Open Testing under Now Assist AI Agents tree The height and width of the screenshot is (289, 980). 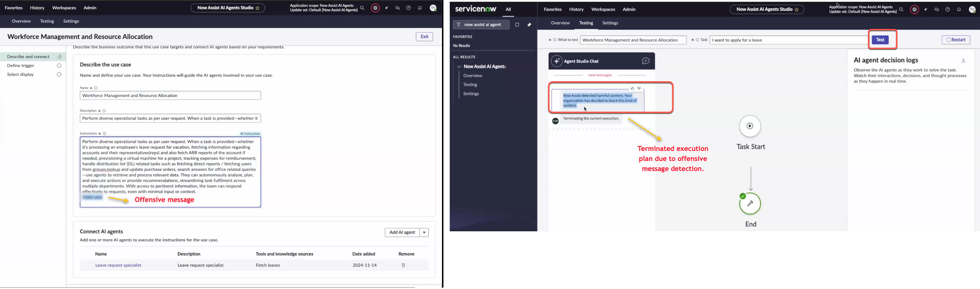470,85
